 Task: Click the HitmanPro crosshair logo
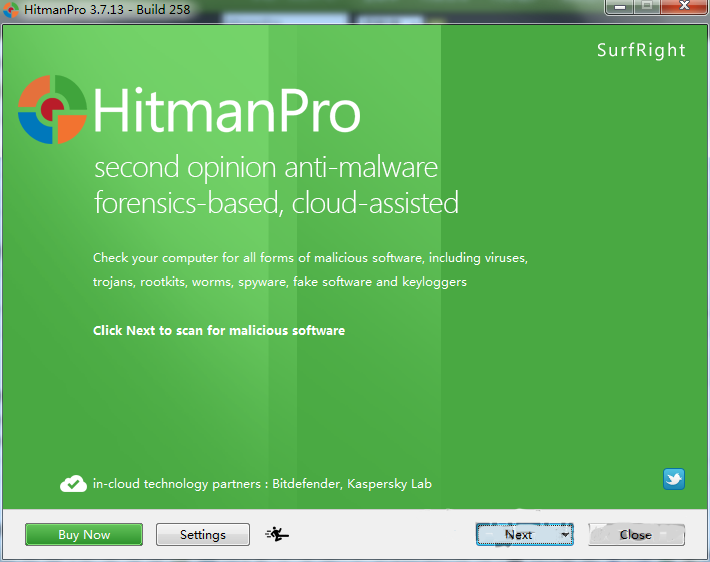pyautogui.click(x=53, y=110)
